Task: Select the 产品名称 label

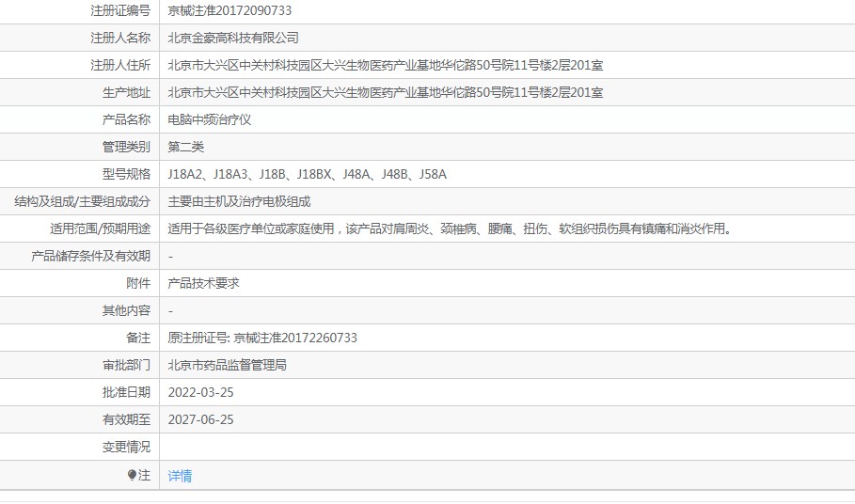Action: 126,119
